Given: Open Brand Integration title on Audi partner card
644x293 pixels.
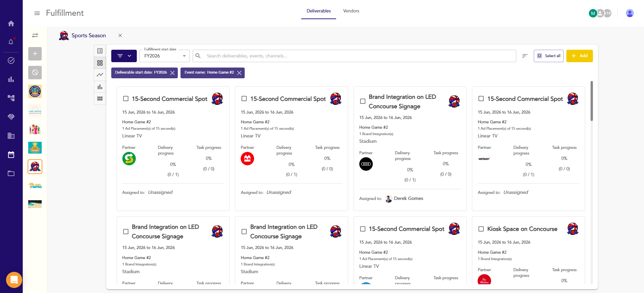Looking at the screenshot, I should pos(402,101).
